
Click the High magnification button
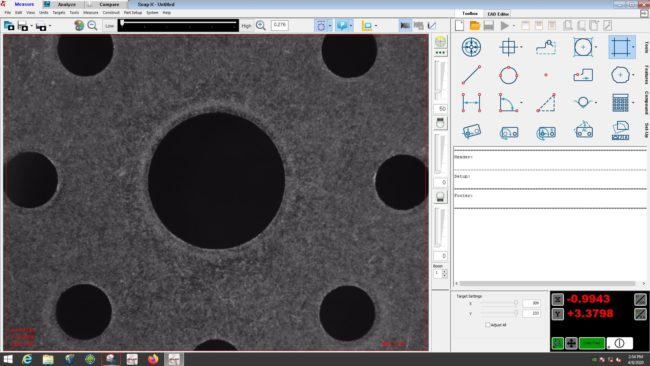point(246,26)
